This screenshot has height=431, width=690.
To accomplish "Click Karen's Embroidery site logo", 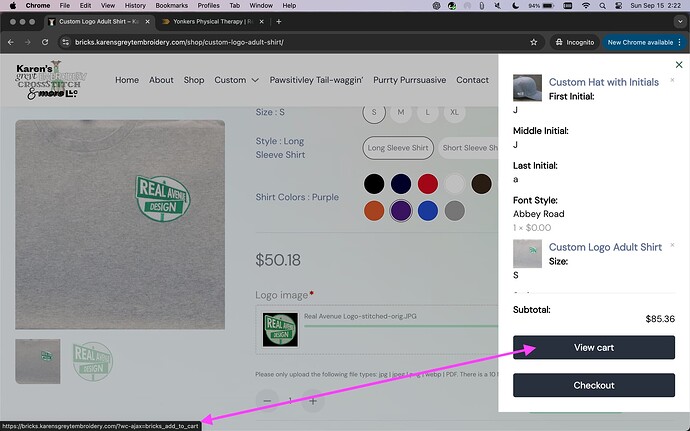I will pos(51,80).
